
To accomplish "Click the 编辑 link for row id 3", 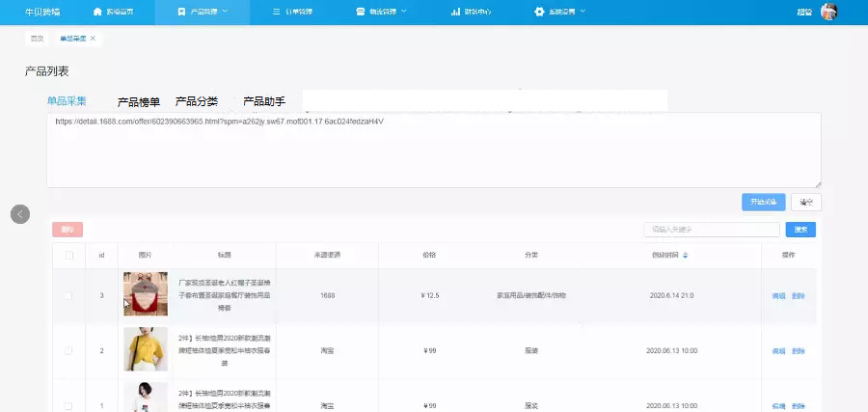I will 778,295.
